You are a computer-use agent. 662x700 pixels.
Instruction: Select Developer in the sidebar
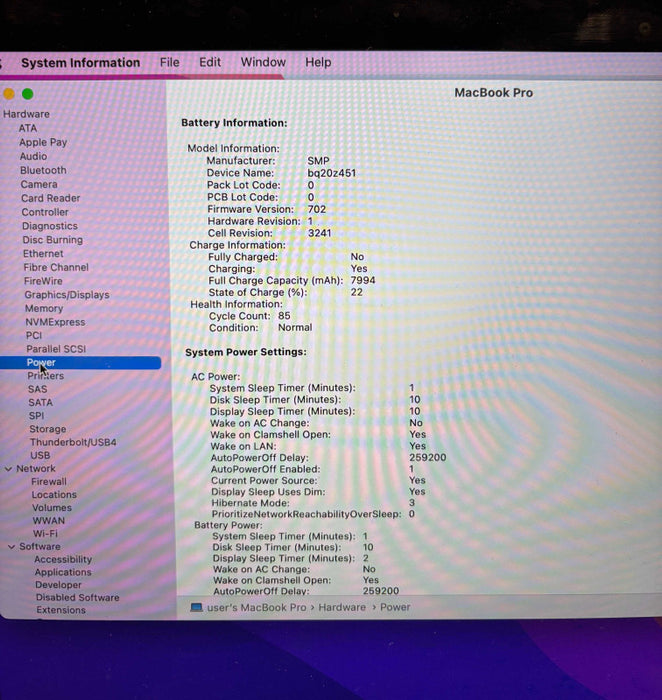pos(58,585)
